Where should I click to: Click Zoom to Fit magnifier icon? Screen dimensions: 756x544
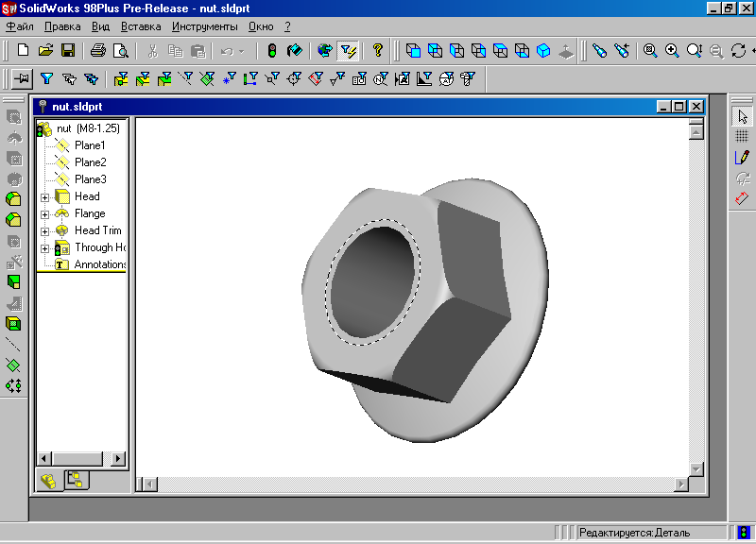tap(650, 50)
